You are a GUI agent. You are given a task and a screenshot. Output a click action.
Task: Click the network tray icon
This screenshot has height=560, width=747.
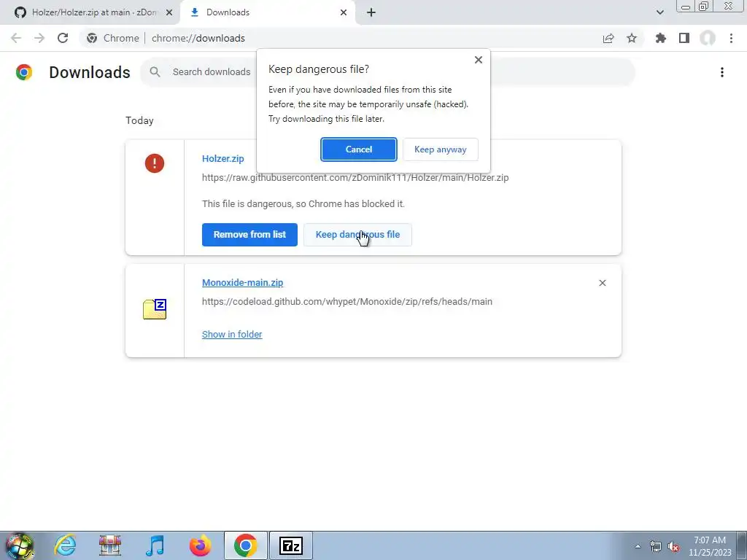[x=656, y=546]
